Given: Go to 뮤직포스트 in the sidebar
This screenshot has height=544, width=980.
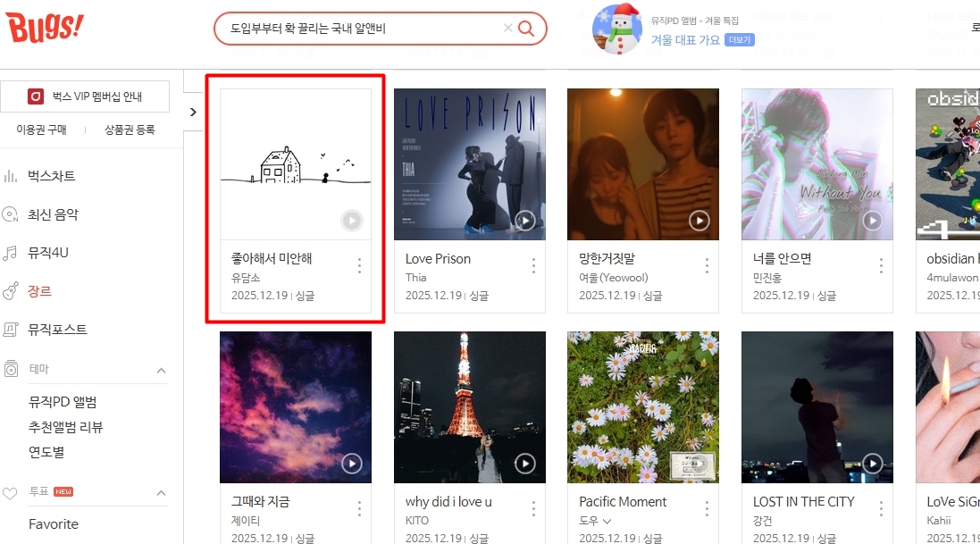Looking at the screenshot, I should tap(57, 330).
